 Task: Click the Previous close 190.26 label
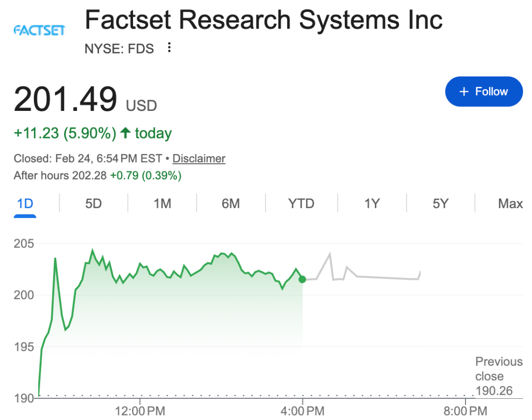pyautogui.click(x=498, y=376)
